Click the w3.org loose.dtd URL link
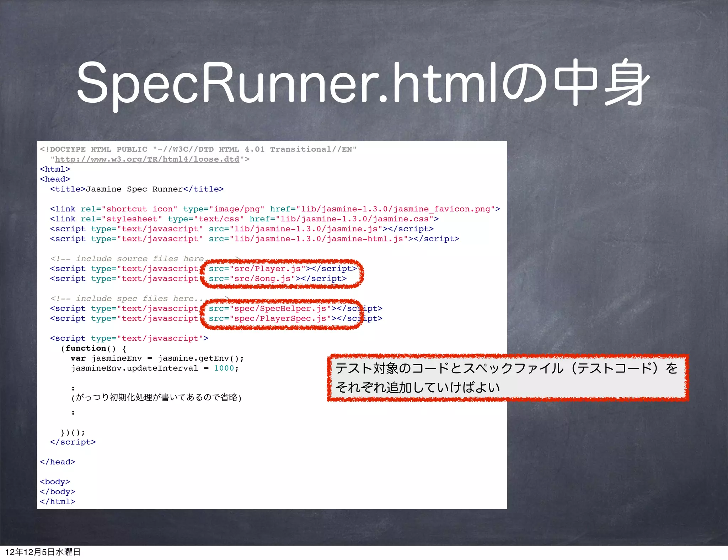 coord(147,159)
